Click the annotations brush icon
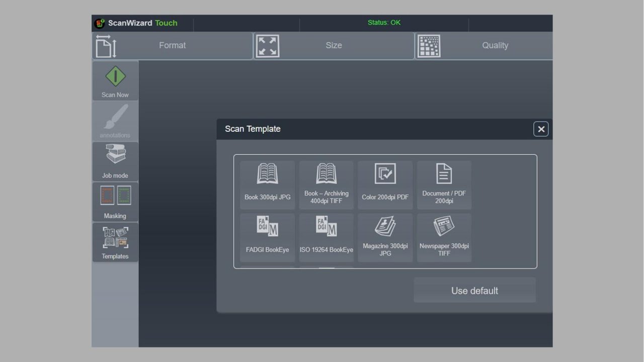The image size is (644, 362). (x=115, y=118)
